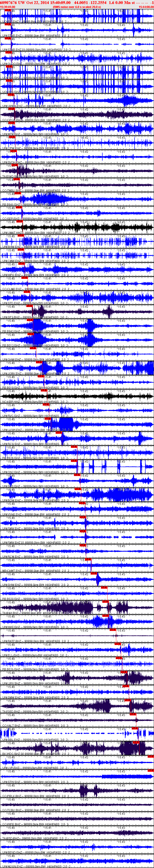
Task: Select the PB B020 EHZ trace label
Action: [x=35, y=599]
